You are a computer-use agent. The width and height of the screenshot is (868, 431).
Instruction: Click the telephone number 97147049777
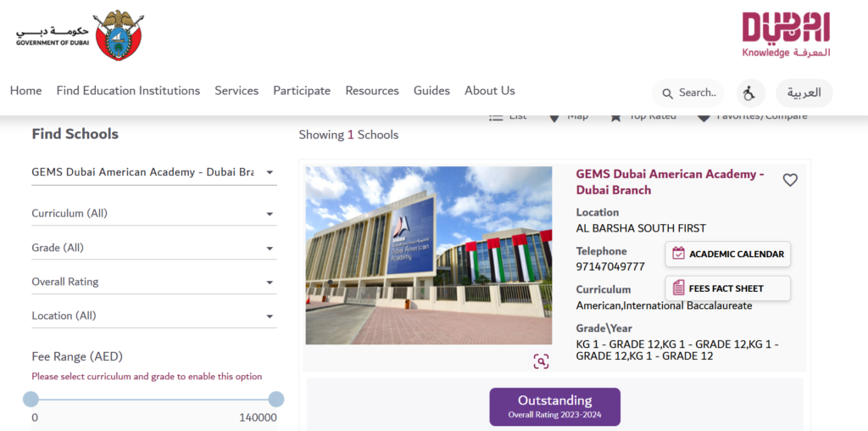pos(610,266)
